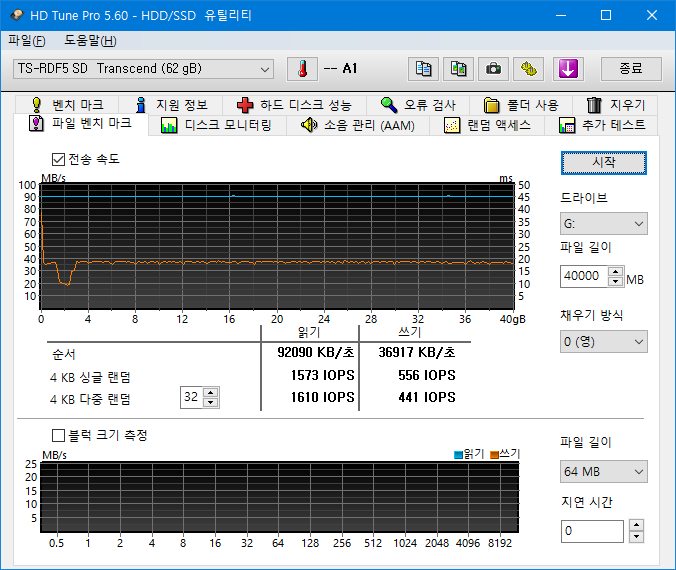Copy text results to clipboard icon

(423, 69)
